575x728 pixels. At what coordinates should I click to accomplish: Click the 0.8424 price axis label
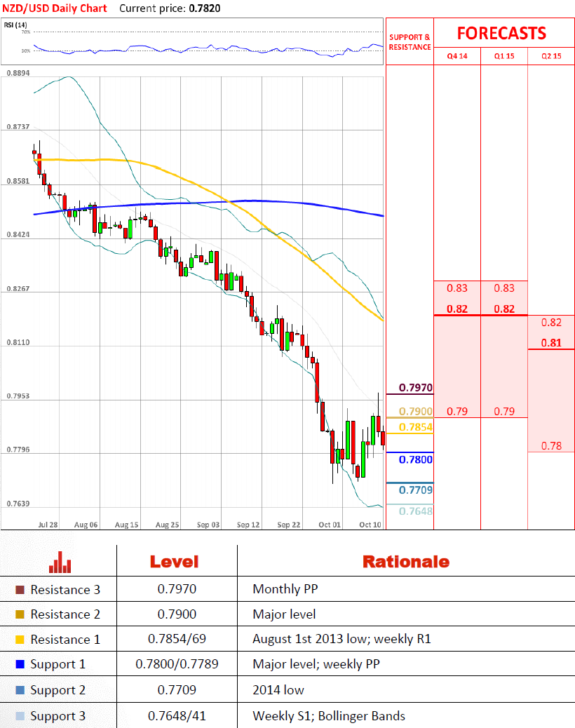coord(18,235)
